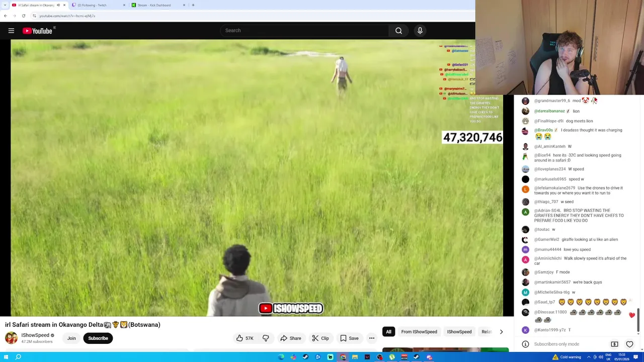Like the video with thumbs up 57K

[245, 338]
